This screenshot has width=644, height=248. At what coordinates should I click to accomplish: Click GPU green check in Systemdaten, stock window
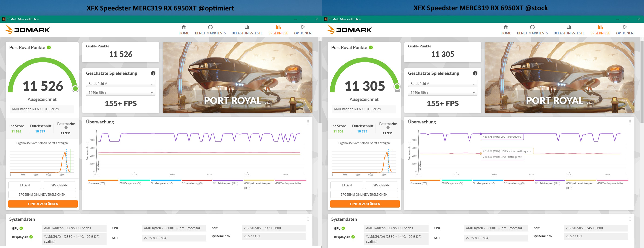[343, 228]
